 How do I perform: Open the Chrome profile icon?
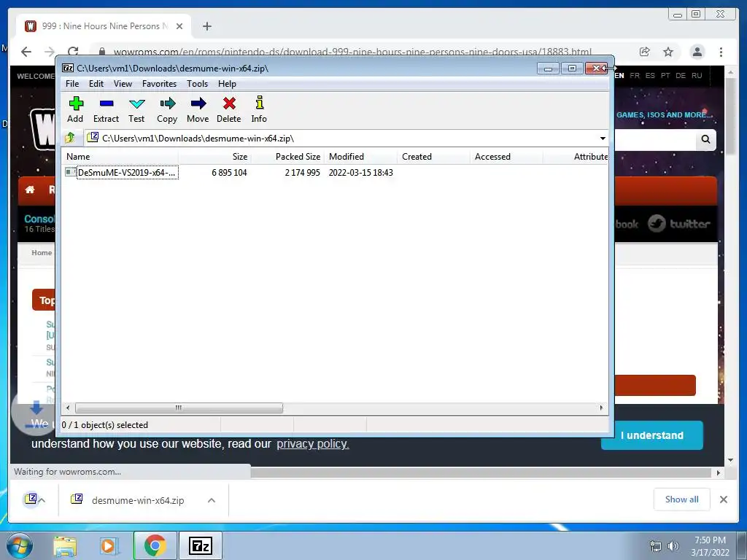697,52
